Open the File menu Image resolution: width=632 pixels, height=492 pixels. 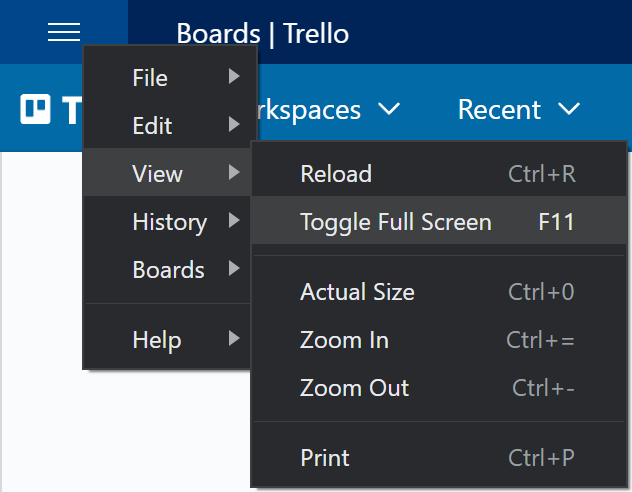click(150, 78)
